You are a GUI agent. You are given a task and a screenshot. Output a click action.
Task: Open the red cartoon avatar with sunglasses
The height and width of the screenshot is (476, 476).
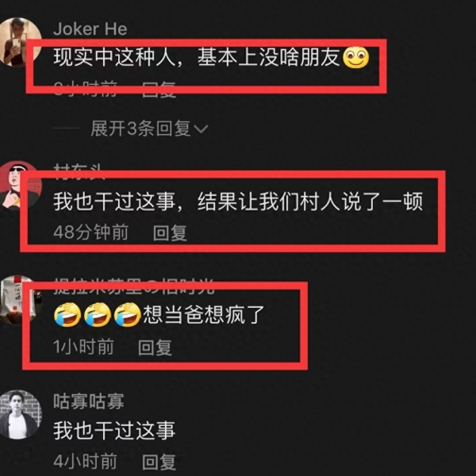[x=19, y=185]
